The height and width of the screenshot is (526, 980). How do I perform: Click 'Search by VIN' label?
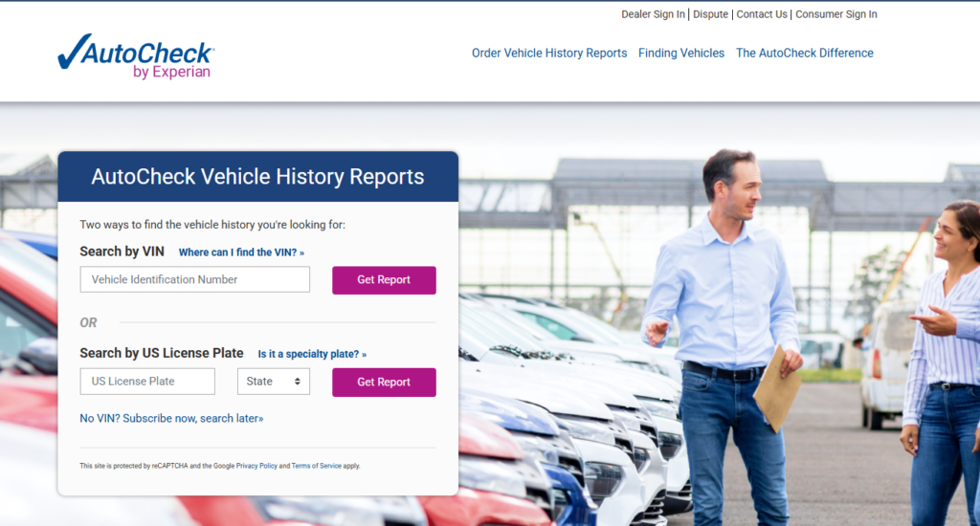[x=122, y=252]
